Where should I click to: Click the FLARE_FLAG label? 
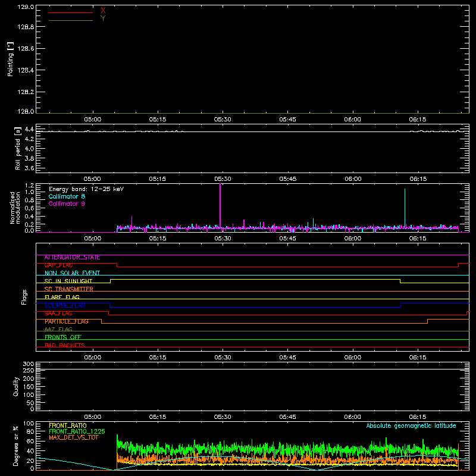[x=62, y=297]
